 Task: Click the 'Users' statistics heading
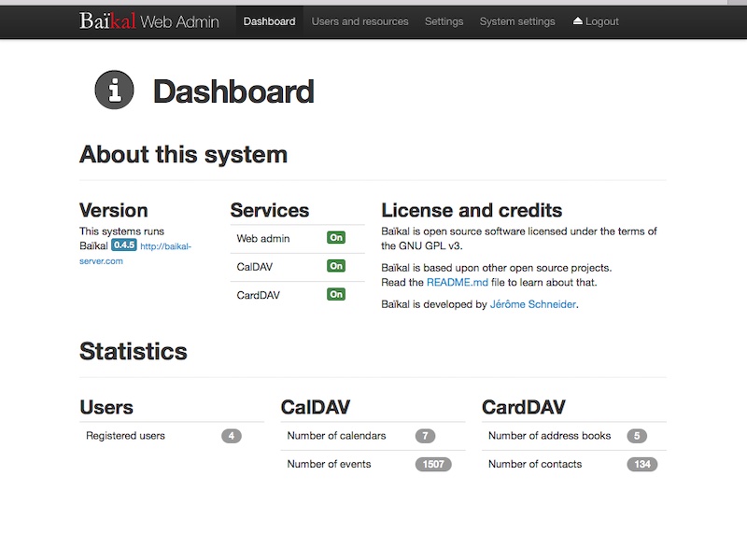[106, 407]
